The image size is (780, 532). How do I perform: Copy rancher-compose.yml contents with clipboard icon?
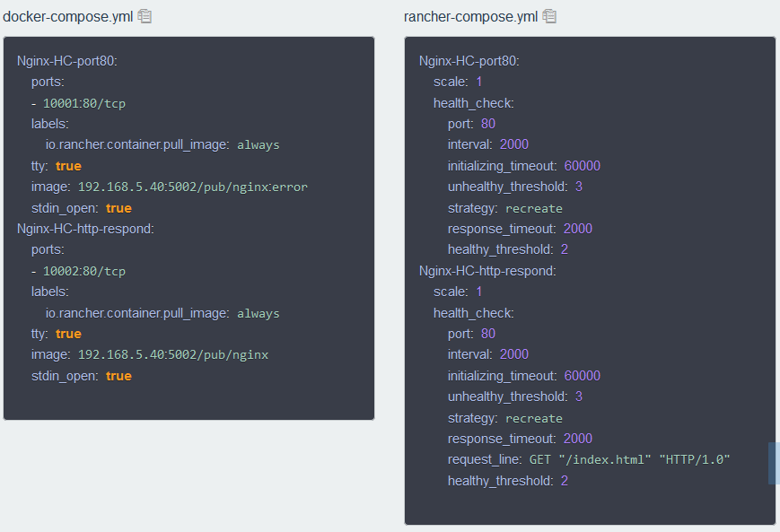tap(550, 16)
